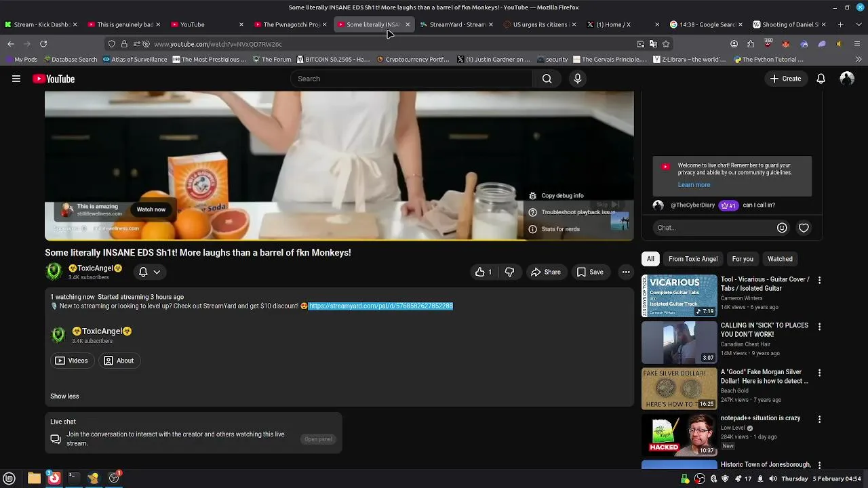Viewport: 868px width, 488px height.
Task: Open the Firefox extensions puzzle icon
Action: pyautogui.click(x=751, y=44)
